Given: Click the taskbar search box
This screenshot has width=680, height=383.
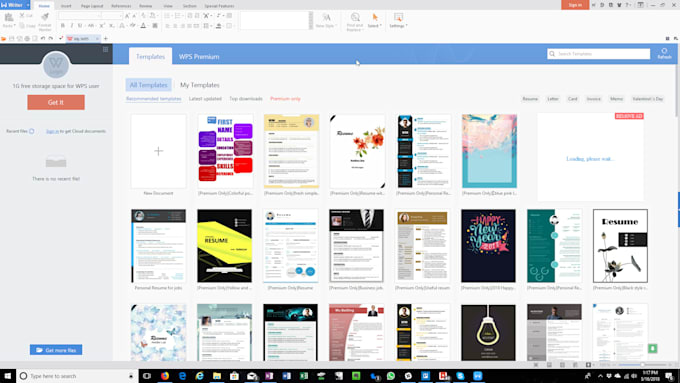Looking at the screenshot, I should click(77, 376).
